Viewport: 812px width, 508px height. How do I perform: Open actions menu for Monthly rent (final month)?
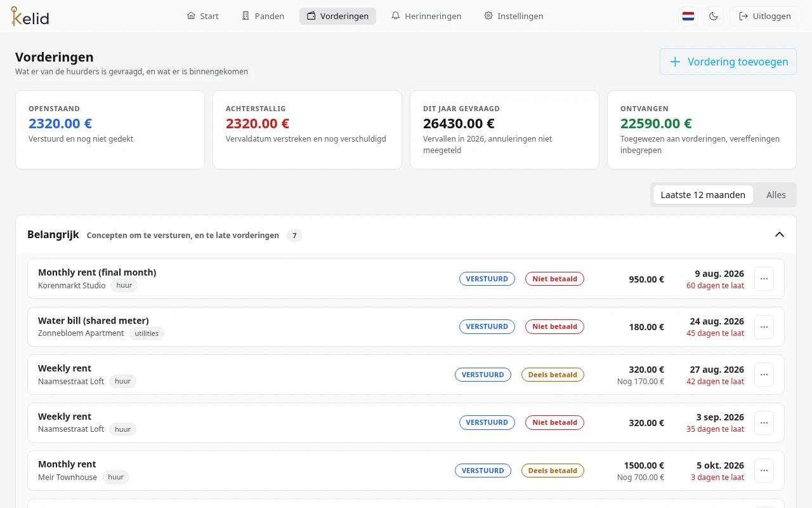point(764,279)
